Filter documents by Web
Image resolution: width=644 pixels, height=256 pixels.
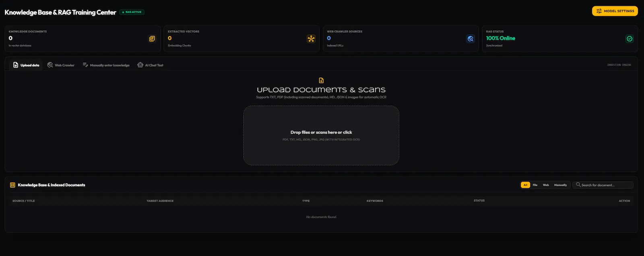pyautogui.click(x=546, y=185)
